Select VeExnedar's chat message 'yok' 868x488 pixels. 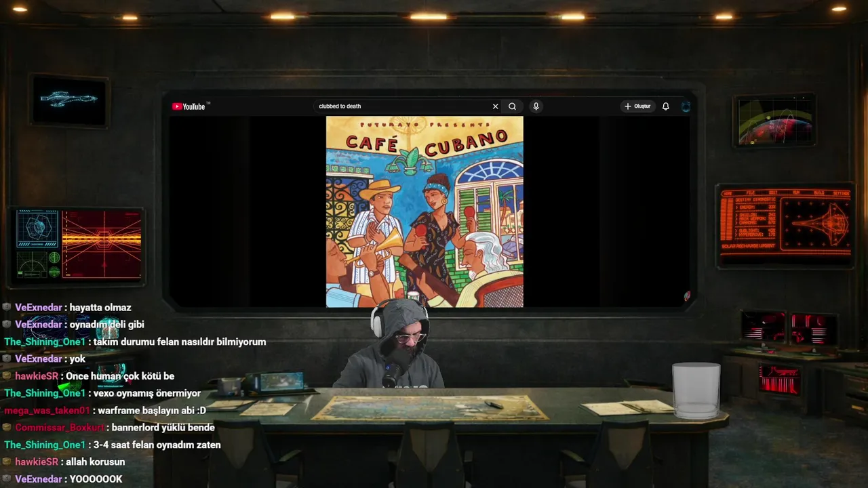77,359
